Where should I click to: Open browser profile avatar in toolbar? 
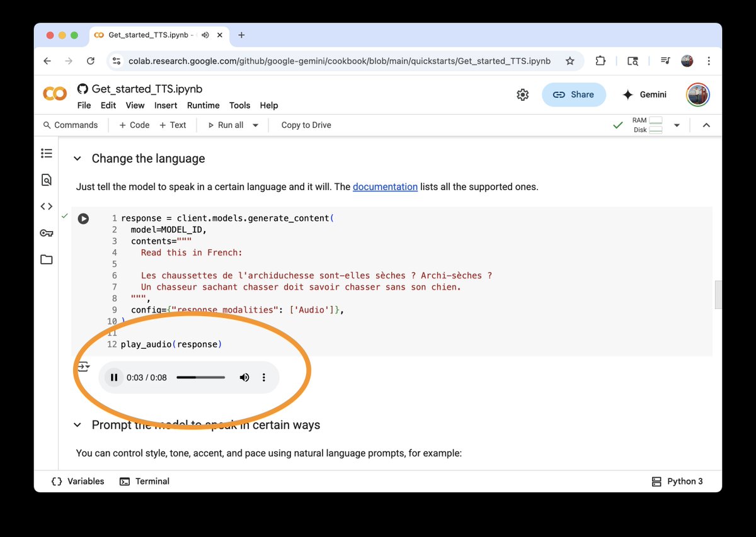(x=687, y=61)
